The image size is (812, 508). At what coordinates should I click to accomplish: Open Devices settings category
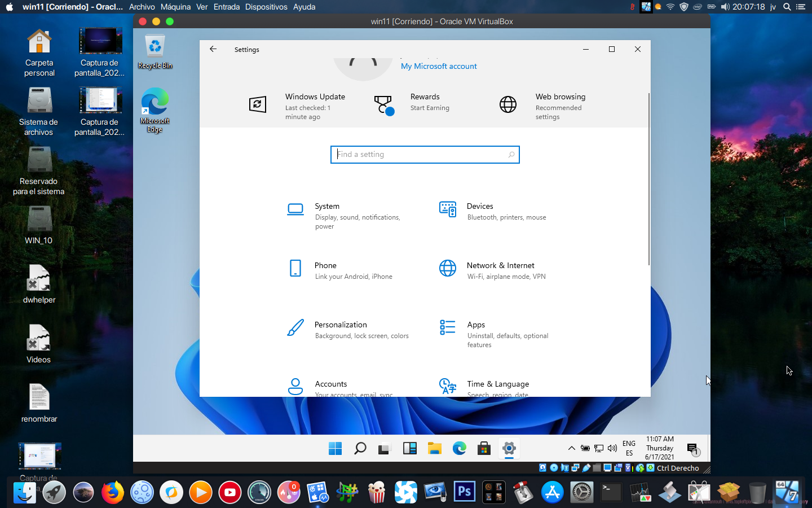click(493, 211)
